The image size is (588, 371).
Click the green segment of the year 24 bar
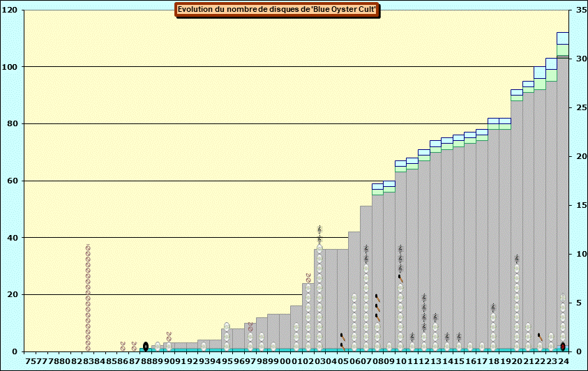point(562,50)
